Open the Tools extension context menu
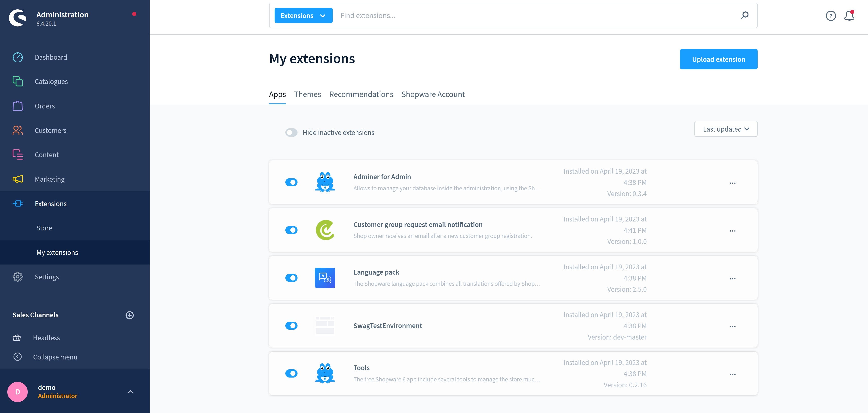 (x=732, y=374)
